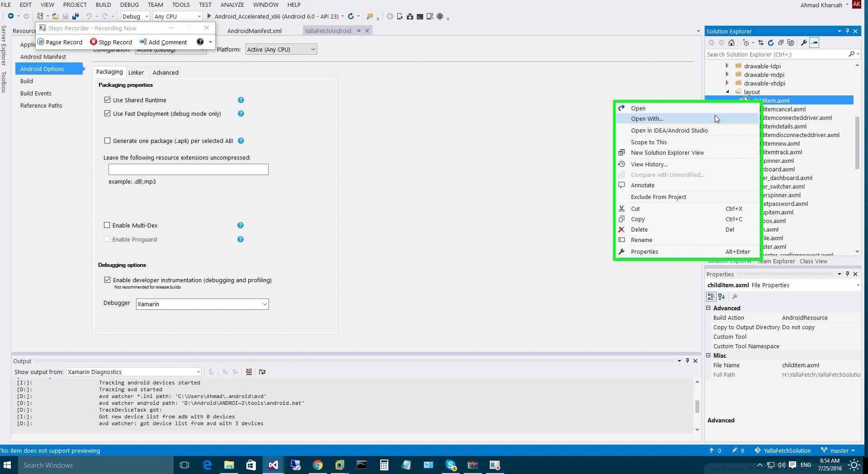Click the Steps Recorder help icon
The width and height of the screenshot is (868, 474).
click(200, 42)
